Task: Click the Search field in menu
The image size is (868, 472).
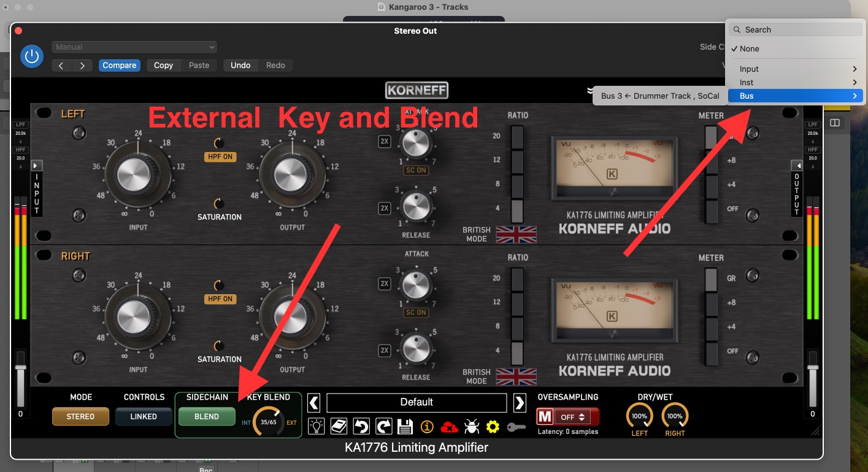Action: click(795, 29)
